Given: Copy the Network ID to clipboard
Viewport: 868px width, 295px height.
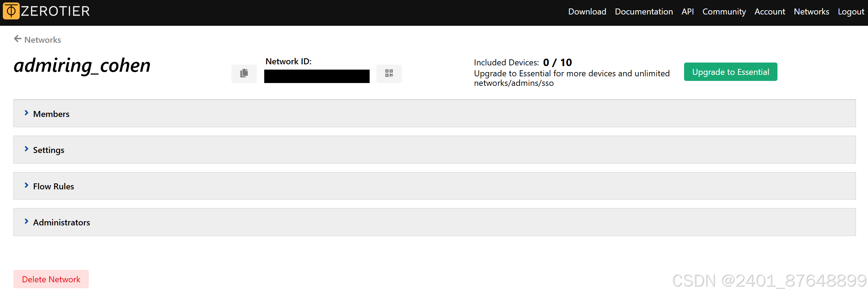Looking at the screenshot, I should click(x=244, y=73).
